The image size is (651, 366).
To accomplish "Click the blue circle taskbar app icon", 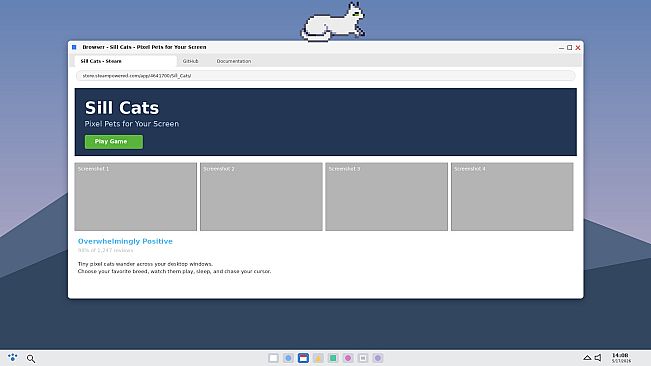I will (288, 358).
